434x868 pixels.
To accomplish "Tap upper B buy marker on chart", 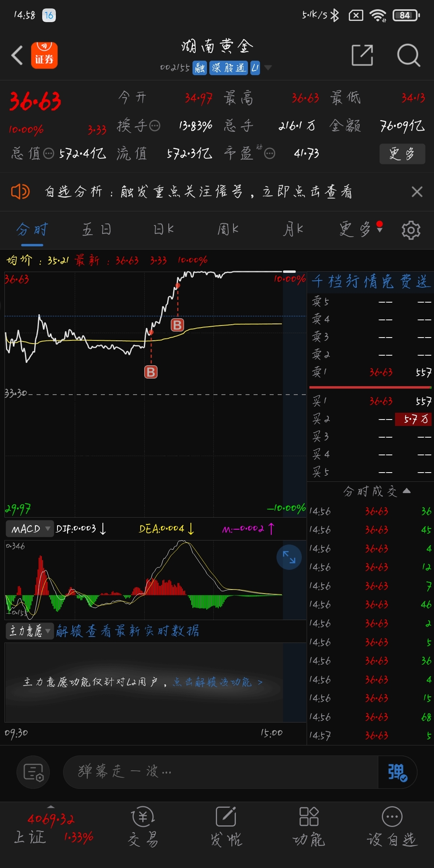I will point(177,325).
